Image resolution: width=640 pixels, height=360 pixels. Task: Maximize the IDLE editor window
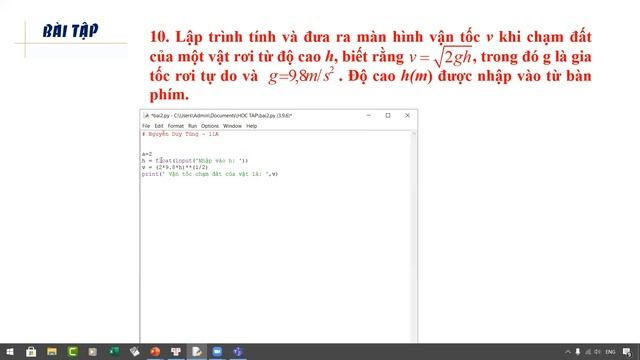388,116
